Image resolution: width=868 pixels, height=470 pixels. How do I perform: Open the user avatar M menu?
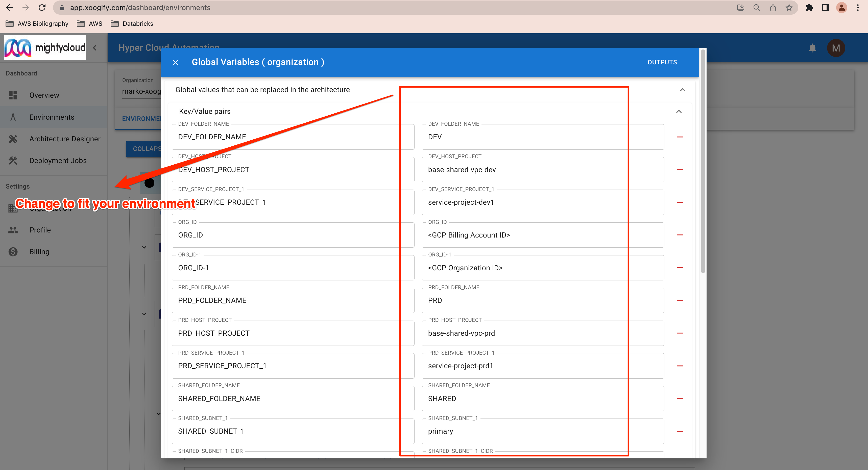(x=836, y=48)
